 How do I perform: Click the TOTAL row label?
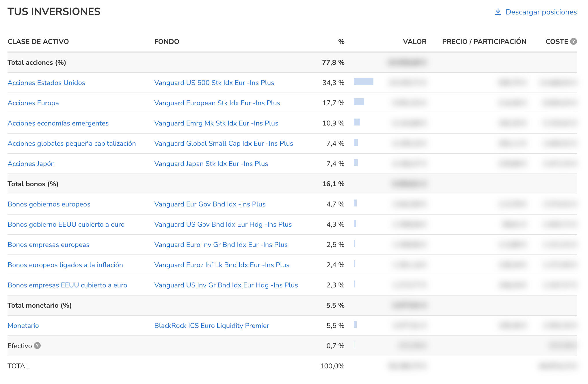click(18, 366)
